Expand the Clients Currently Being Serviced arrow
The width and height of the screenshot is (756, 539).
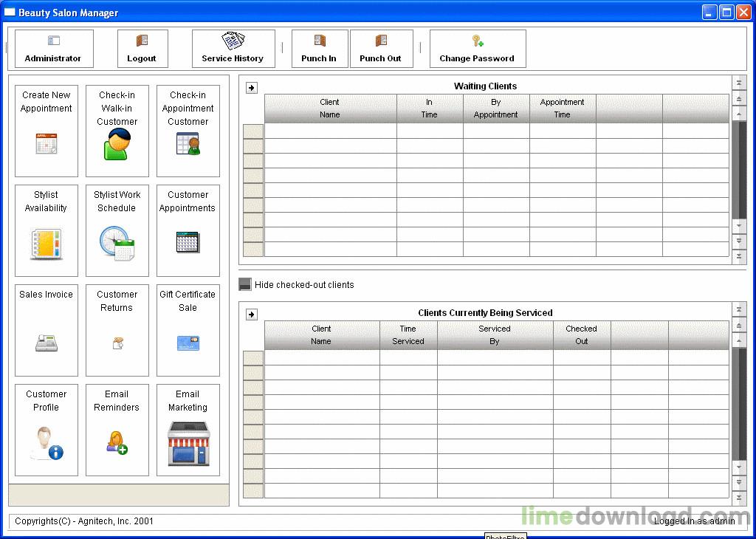coord(252,313)
